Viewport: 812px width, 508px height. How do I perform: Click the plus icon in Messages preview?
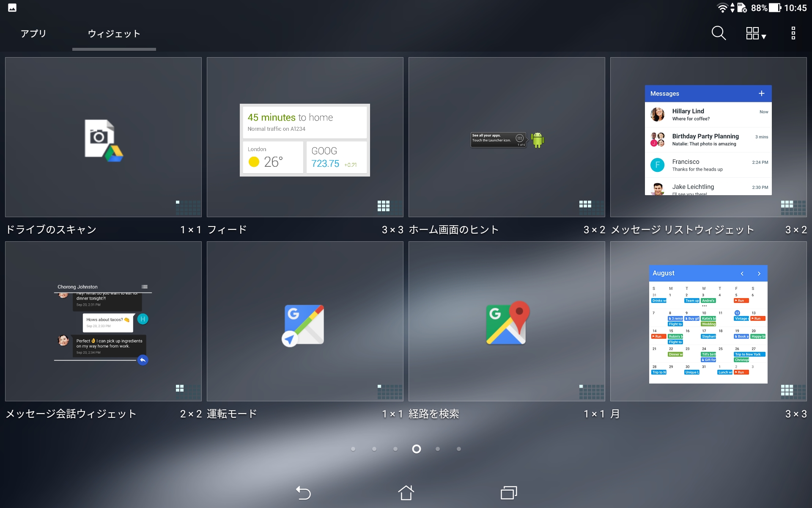click(x=762, y=94)
